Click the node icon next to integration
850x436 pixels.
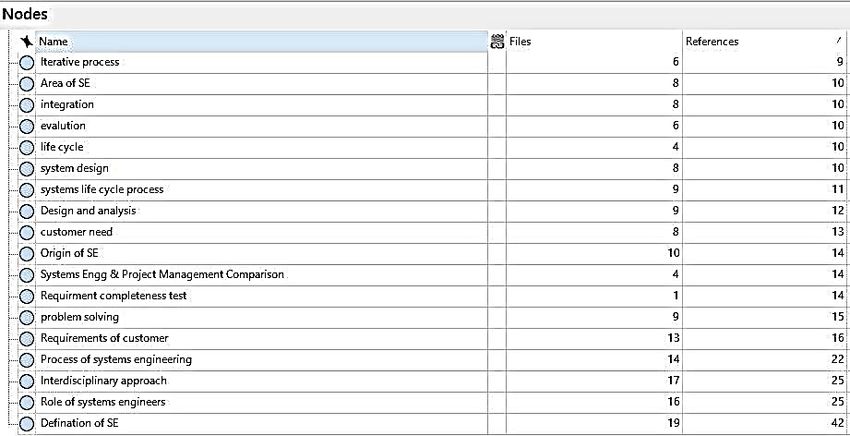[27, 105]
